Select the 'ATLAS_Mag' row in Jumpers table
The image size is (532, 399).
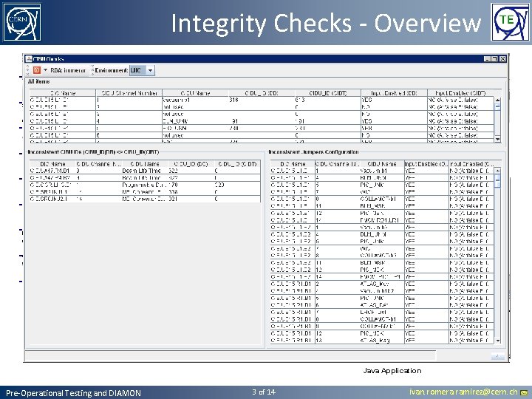382,341
